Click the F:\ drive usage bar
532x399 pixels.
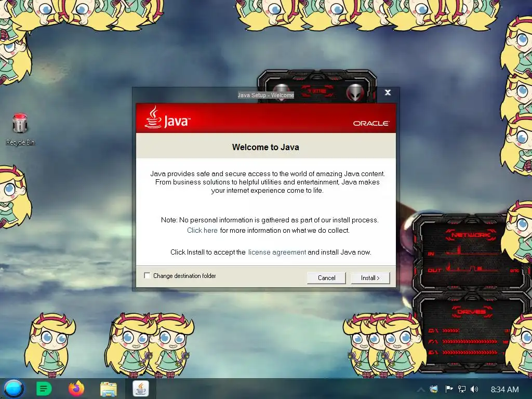pos(470,342)
